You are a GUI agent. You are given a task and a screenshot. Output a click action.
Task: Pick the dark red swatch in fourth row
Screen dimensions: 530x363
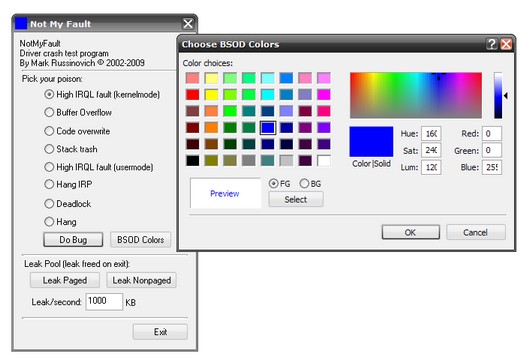(x=193, y=128)
